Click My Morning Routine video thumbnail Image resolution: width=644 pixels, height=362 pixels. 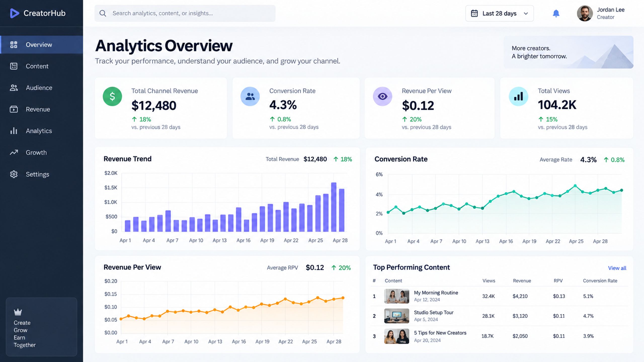coord(396,296)
